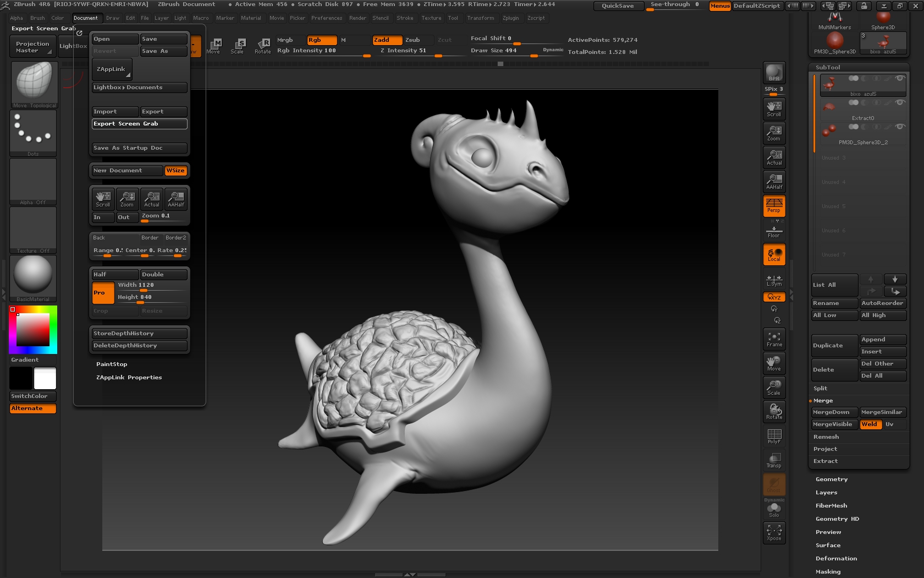Screen dimensions: 924x578
Task: Select the Scroll icon in right shelf
Action: click(774, 108)
